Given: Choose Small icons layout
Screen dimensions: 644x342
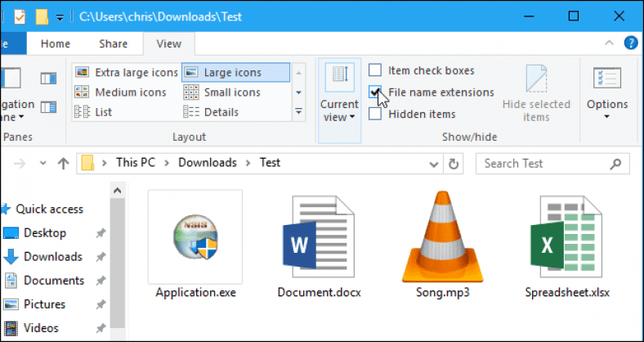Looking at the screenshot, I should [221, 92].
